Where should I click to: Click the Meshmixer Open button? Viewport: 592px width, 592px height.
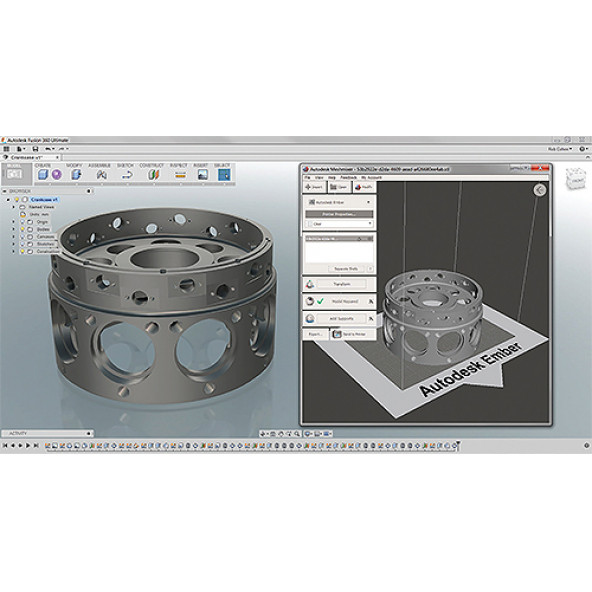click(x=339, y=187)
